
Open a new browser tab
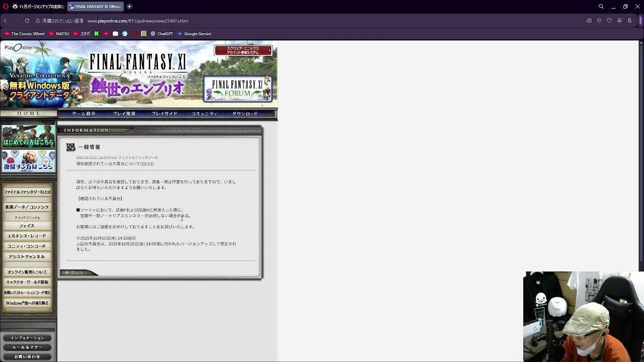129,7
